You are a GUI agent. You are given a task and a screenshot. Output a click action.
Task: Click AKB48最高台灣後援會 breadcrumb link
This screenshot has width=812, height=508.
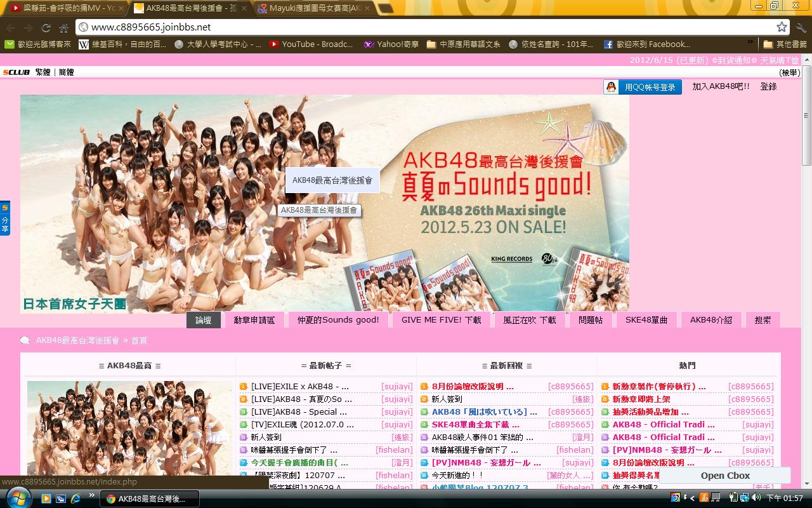(x=77, y=340)
